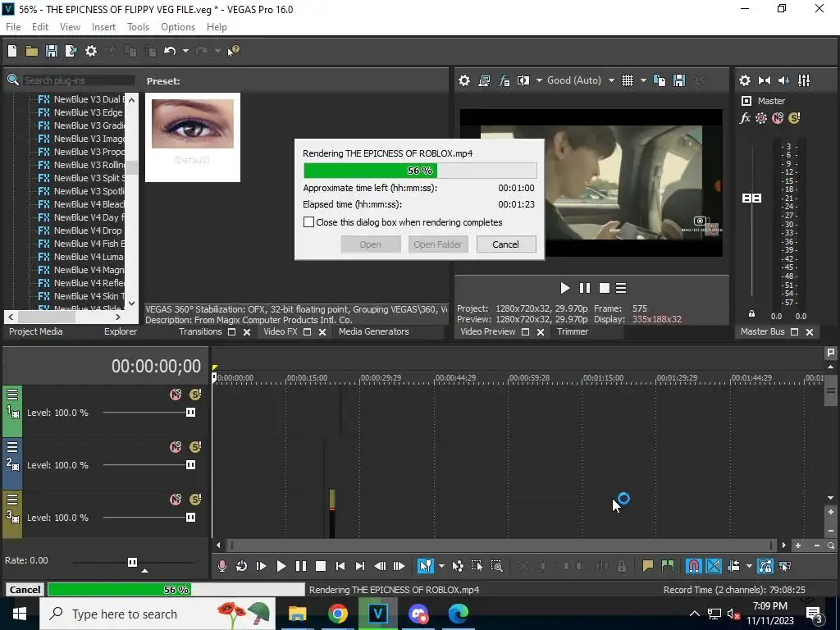Open preview transport hamburger menu
This screenshot has width=840, height=630.
click(621, 288)
